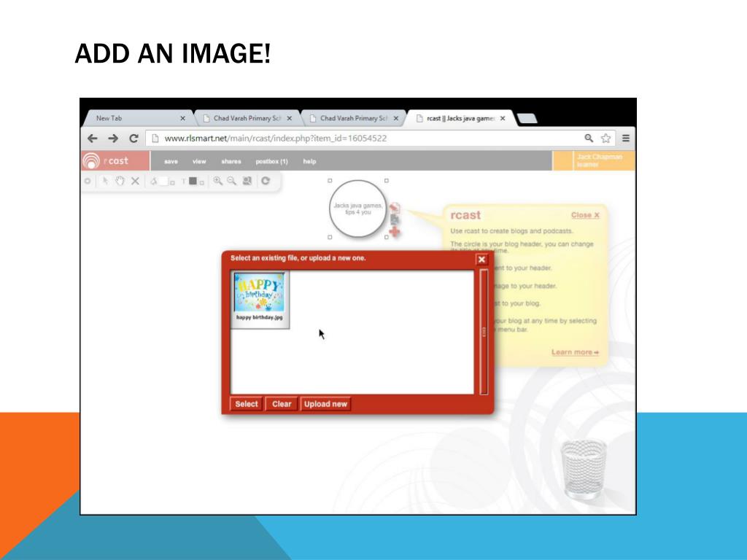The image size is (747, 560).
Task: Open the white fill color swatch
Action: click(x=163, y=181)
